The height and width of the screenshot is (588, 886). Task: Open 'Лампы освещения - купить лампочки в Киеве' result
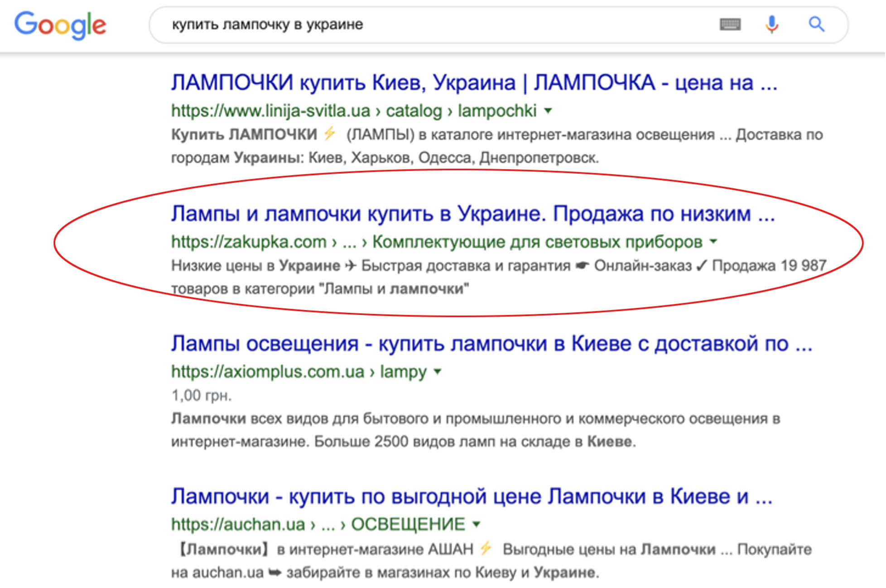492,344
